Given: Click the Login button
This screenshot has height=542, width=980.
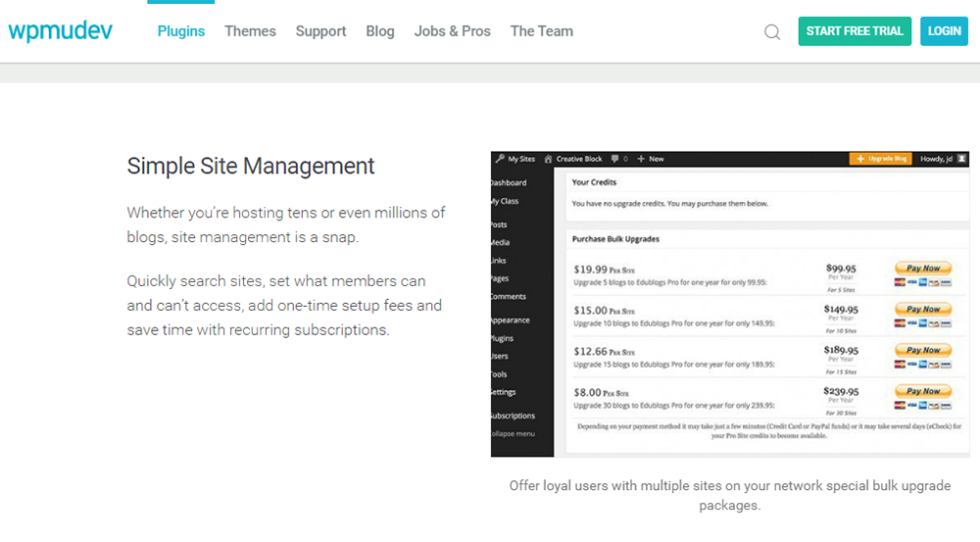Looking at the screenshot, I should point(944,31).
